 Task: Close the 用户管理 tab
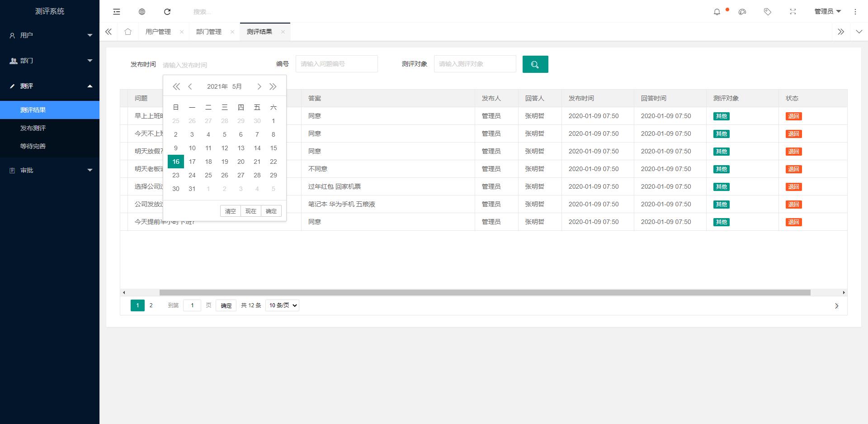(182, 32)
